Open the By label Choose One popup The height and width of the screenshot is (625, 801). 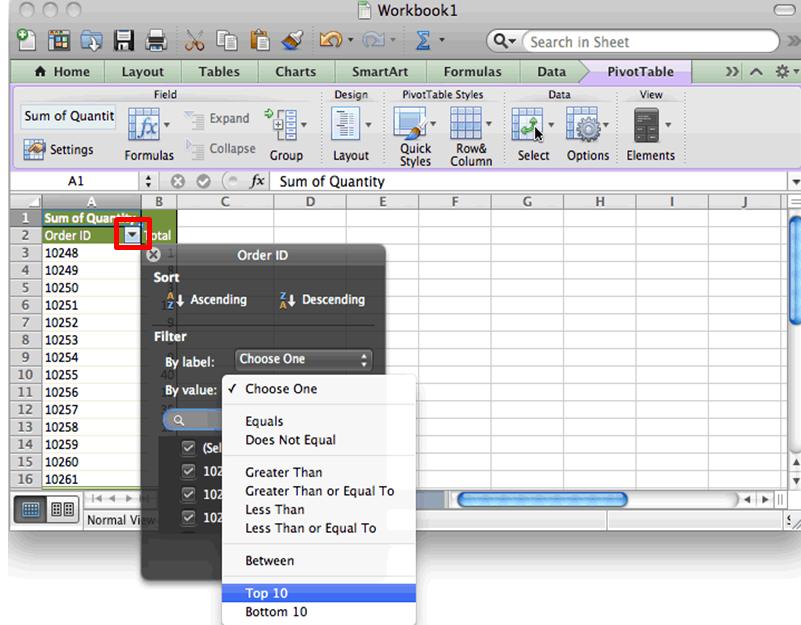[303, 359]
